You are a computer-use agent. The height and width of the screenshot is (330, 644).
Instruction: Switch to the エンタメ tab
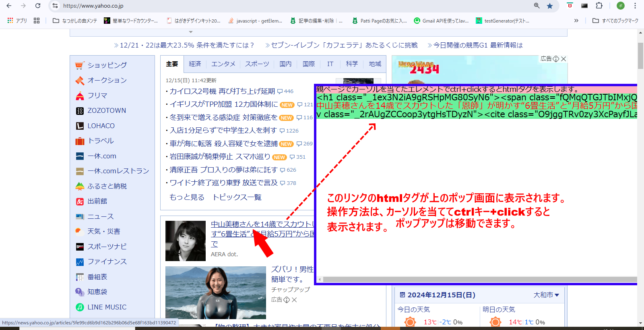click(223, 64)
